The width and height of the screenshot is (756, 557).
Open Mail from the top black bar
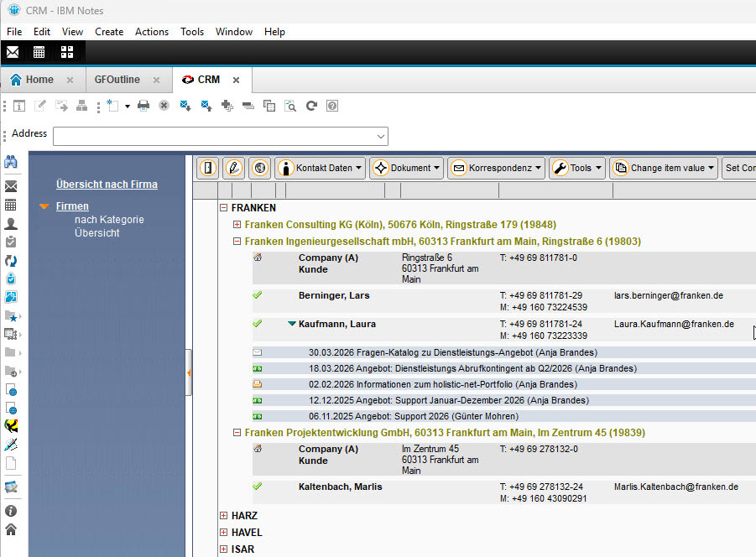(13, 52)
